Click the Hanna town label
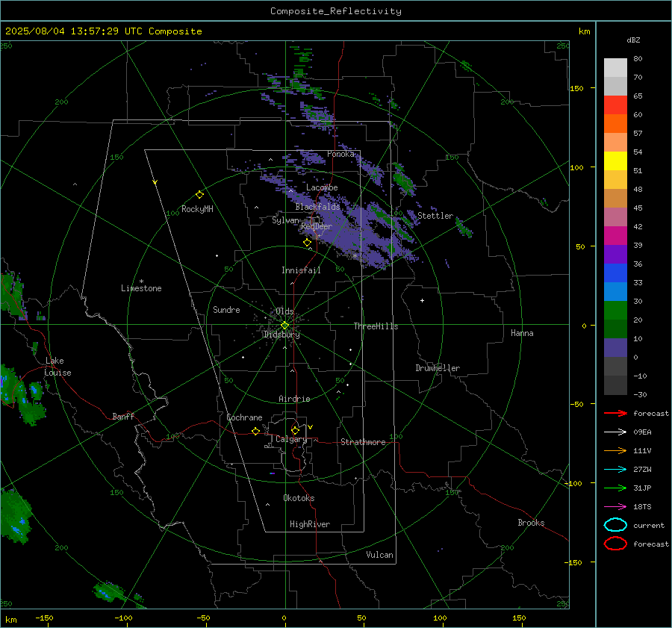672x628 pixels. point(522,333)
